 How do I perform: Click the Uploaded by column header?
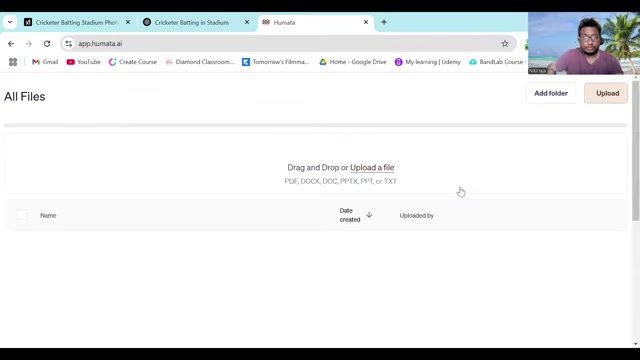(x=416, y=216)
